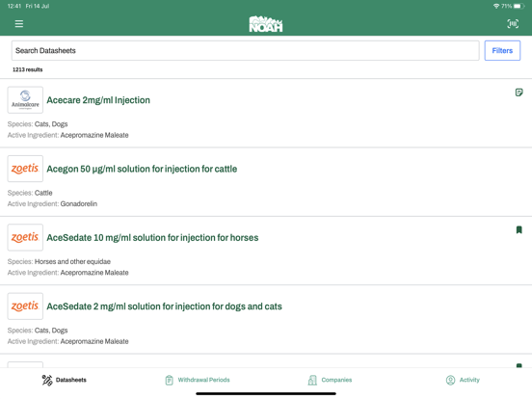This screenshot has width=532, height=399.
Task: Click the 12:41 clock in status bar
Action: click(14, 6)
